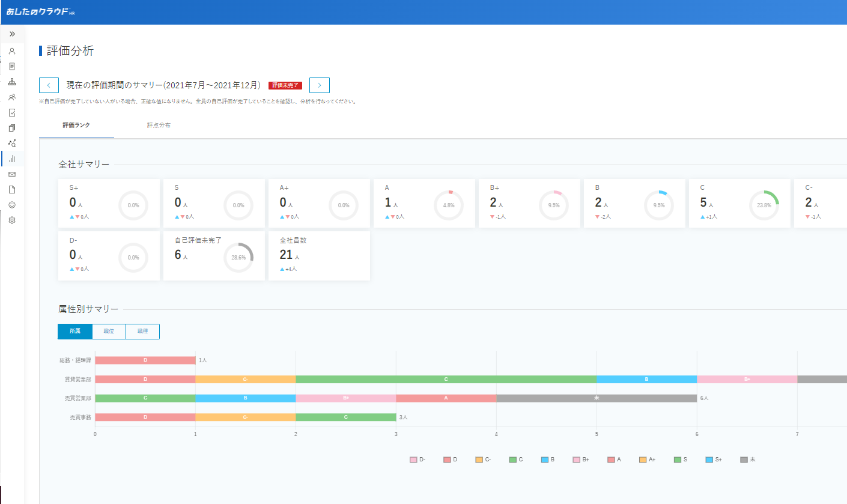Toggle the A legend swatch
The width and height of the screenshot is (847, 504).
pos(611,460)
